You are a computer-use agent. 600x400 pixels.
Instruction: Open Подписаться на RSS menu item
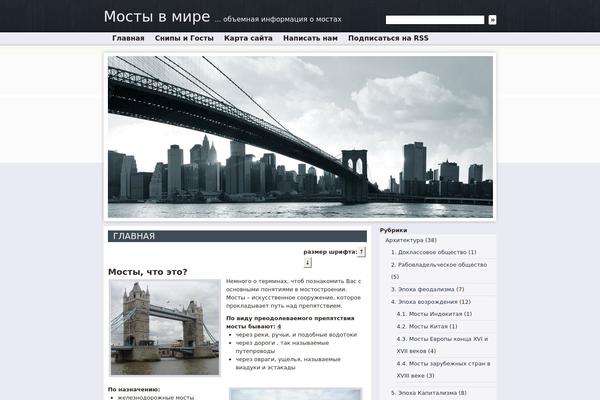pyautogui.click(x=388, y=38)
